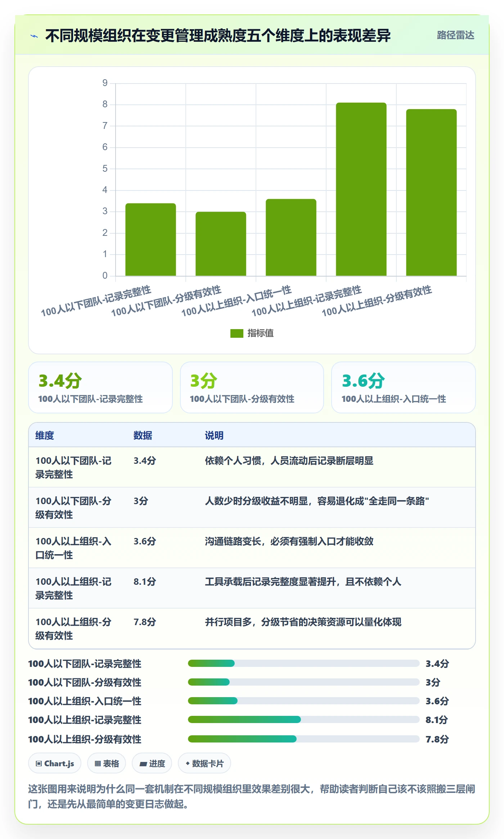The image size is (504, 839).
Task: Click progress bar for 100人以下团队-记录完整性
Action: click(304, 663)
